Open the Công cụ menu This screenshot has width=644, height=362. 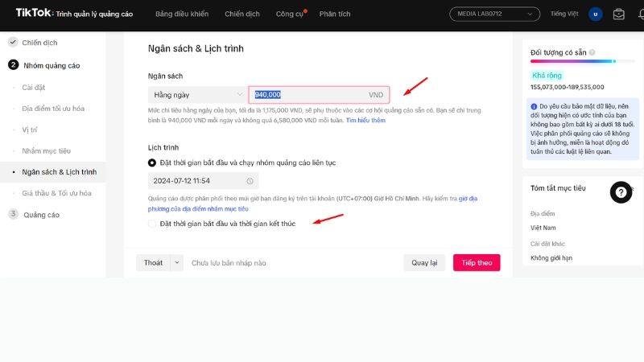[289, 14]
